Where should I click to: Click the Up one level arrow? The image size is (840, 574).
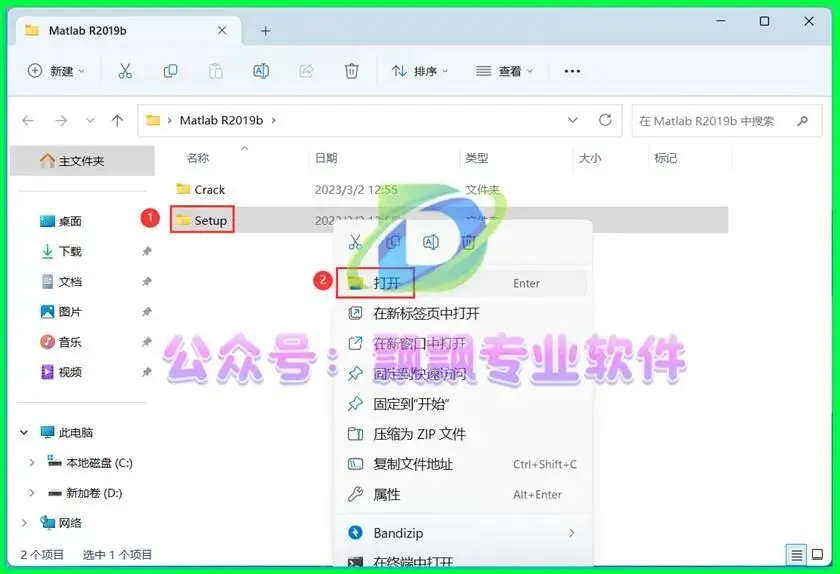click(117, 121)
